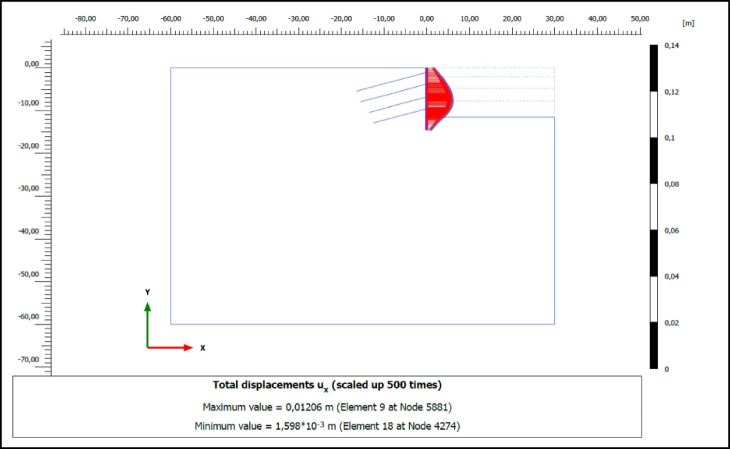Screen dimensions: 730x449
Task: Click the -70,00 mark on the vertical ruler
Action: 28,359
